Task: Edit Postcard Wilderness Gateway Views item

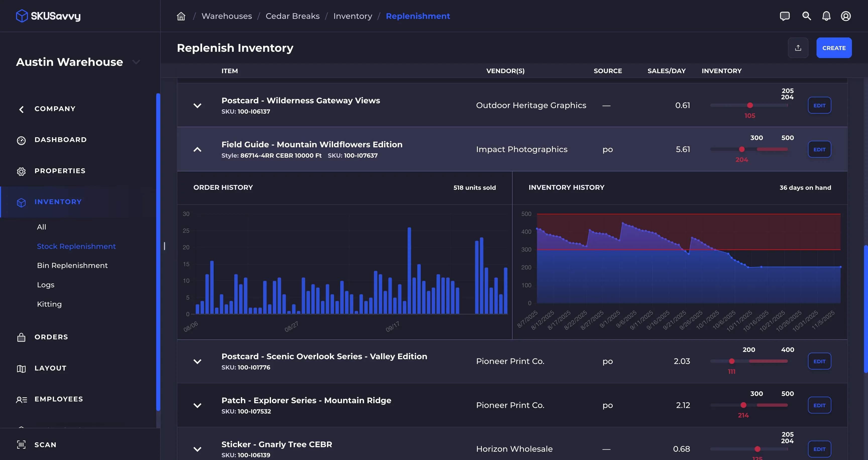Action: 820,105
